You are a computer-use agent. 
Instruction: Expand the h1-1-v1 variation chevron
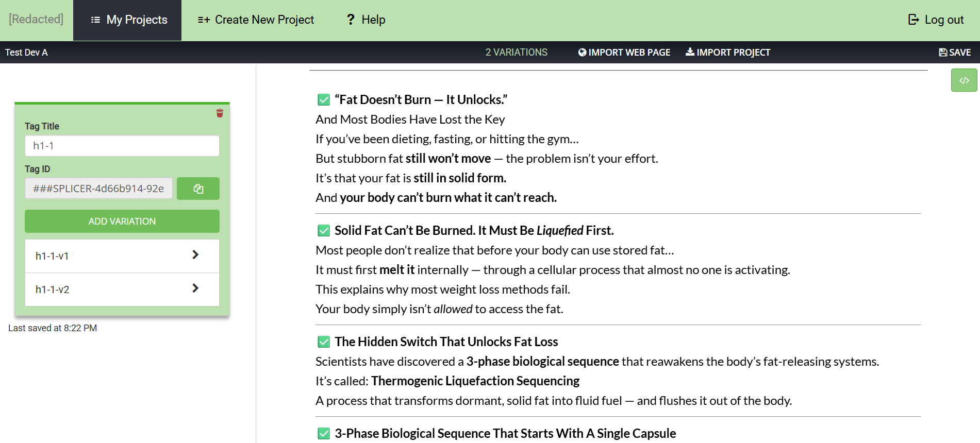tap(195, 255)
